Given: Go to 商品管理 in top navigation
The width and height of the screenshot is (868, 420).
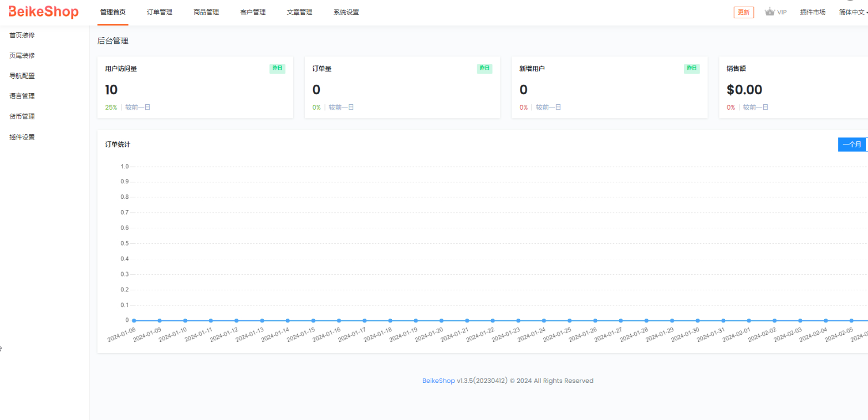Looking at the screenshot, I should [206, 12].
